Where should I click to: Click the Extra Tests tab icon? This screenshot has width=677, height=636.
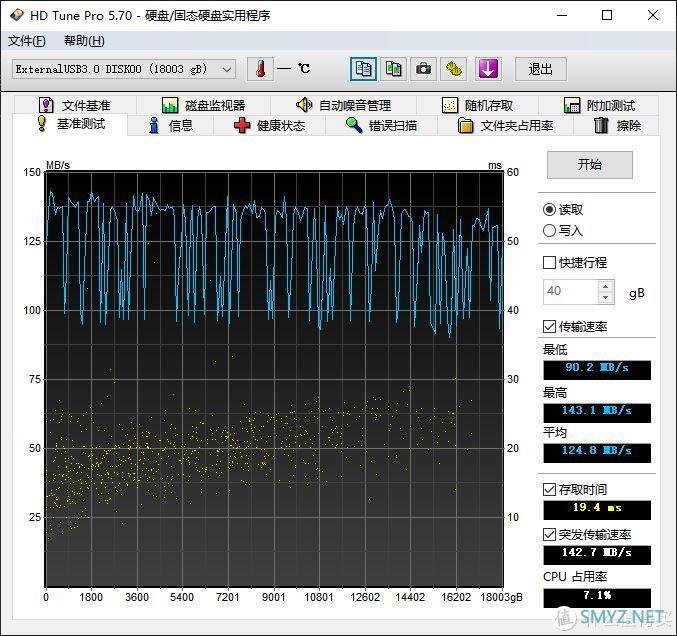click(x=572, y=105)
